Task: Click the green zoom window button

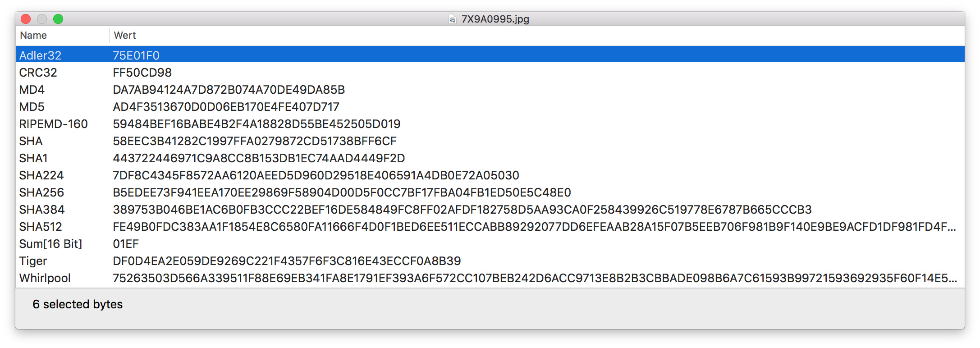Action: point(58,19)
